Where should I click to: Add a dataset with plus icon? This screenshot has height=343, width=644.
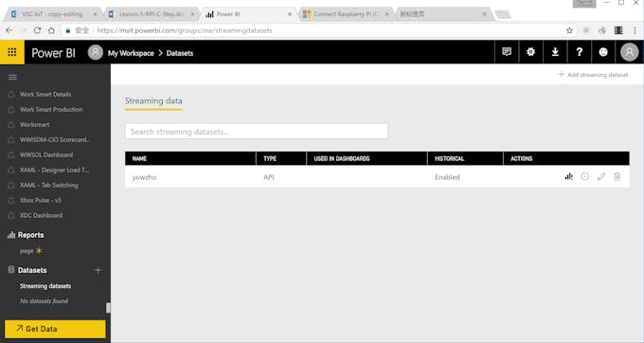pos(98,270)
